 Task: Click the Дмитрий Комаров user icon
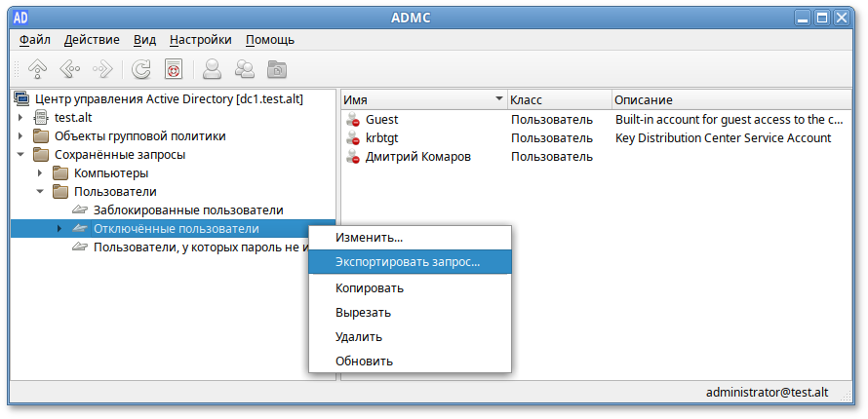(x=353, y=157)
